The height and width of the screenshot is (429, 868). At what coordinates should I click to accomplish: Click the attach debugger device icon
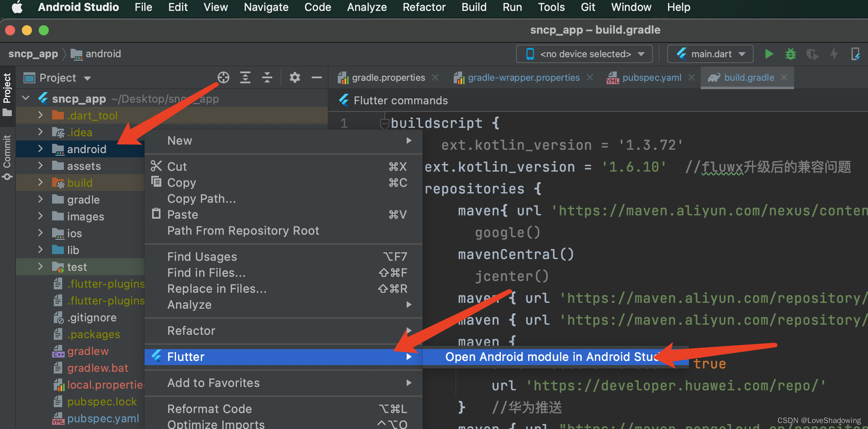point(855,54)
